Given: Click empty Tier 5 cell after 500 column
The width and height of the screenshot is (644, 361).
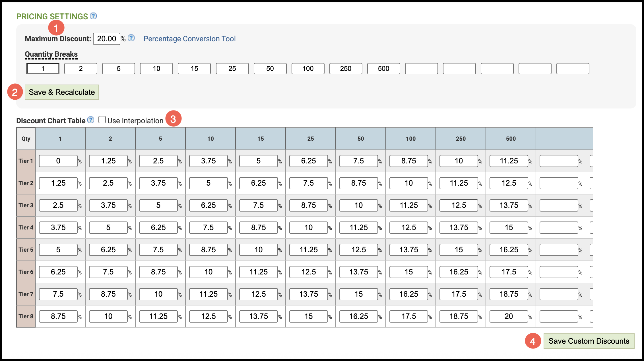Looking at the screenshot, I should pos(559,250).
